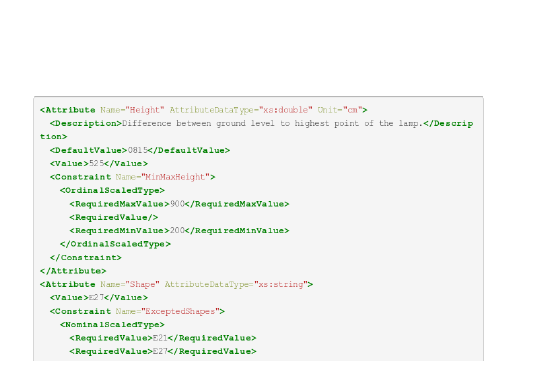Viewport: 551px width, 378px height.
Task: Click the Value E27 line
Action: click(x=99, y=298)
